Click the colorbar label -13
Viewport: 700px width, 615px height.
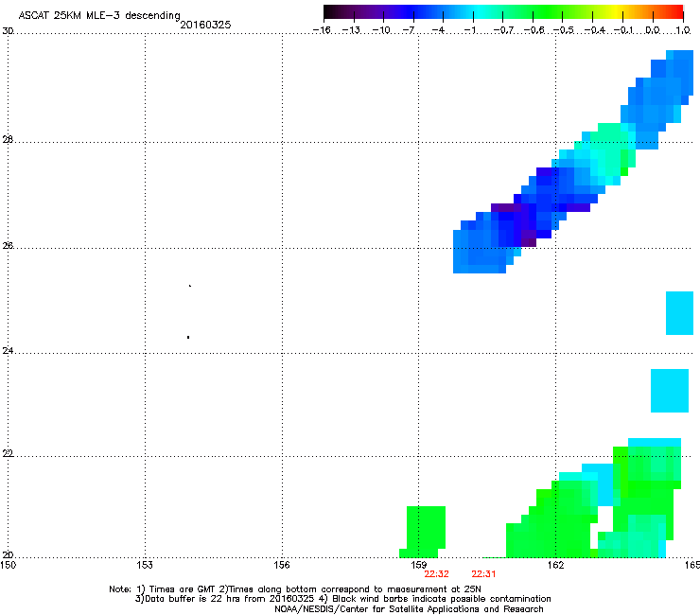351,30
